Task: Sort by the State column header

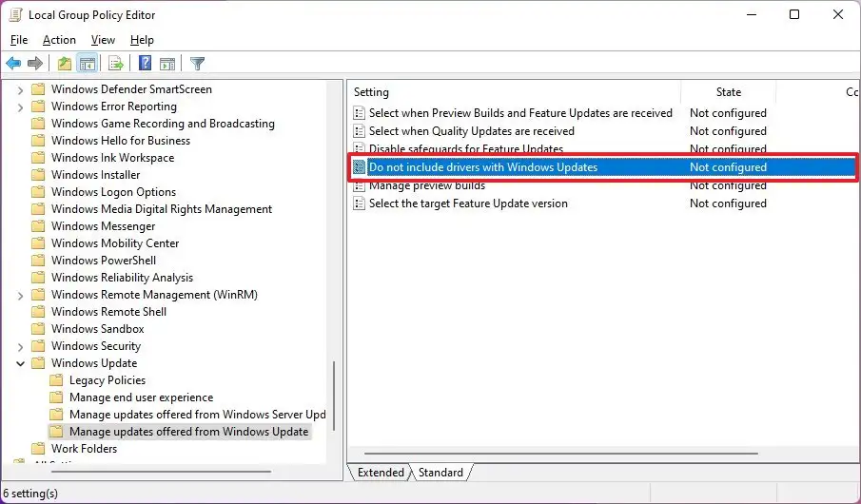Action: coord(728,92)
